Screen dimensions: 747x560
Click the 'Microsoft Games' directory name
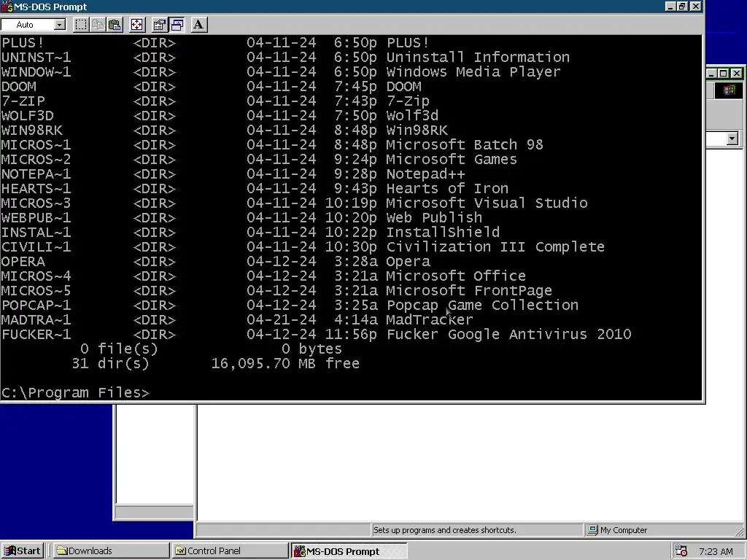[452, 159]
